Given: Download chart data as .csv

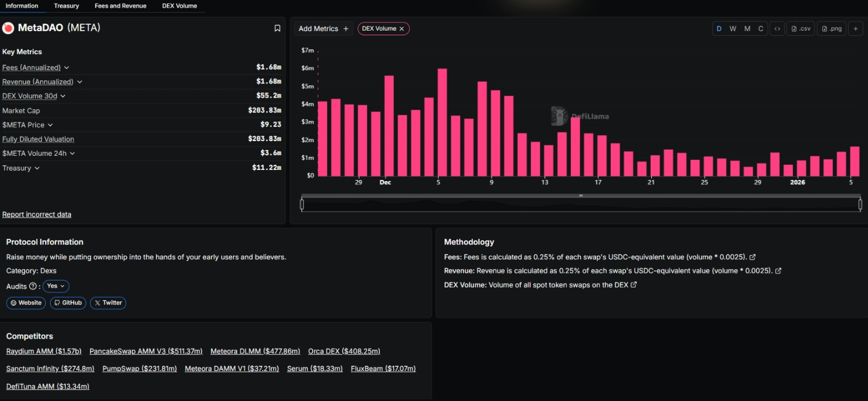Looking at the screenshot, I should pyautogui.click(x=800, y=29).
